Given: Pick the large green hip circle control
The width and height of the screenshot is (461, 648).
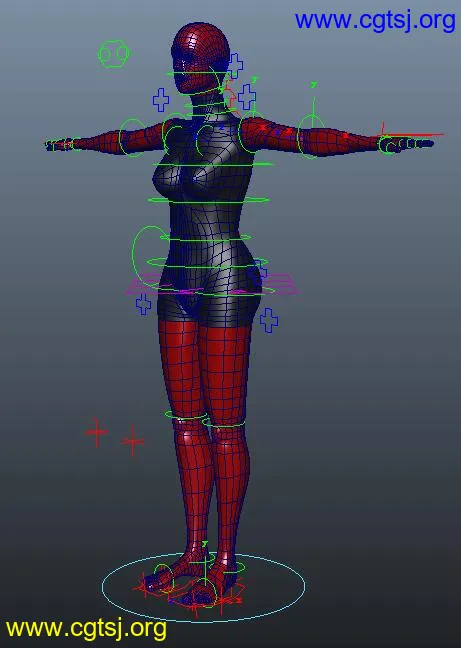Looking at the screenshot, I should tap(149, 255).
